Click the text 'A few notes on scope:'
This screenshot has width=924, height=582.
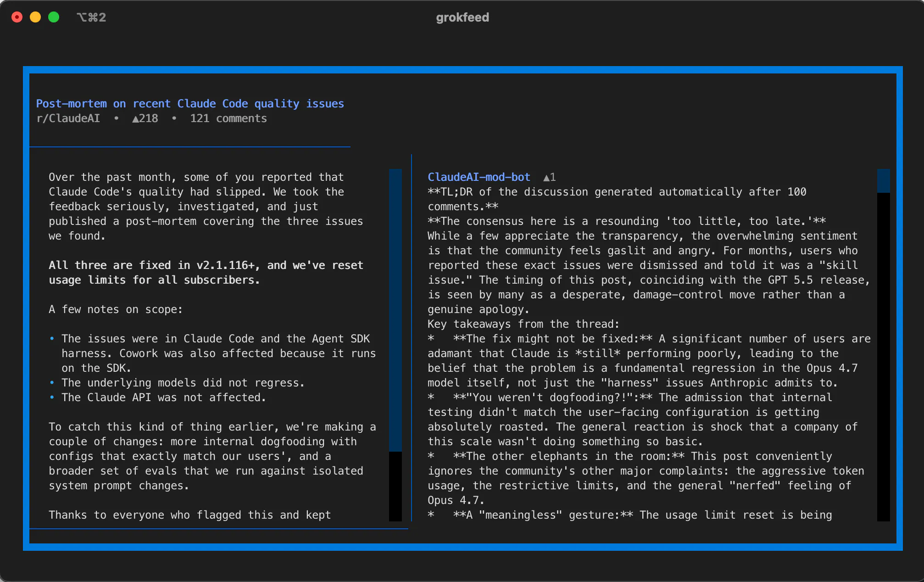pos(116,309)
